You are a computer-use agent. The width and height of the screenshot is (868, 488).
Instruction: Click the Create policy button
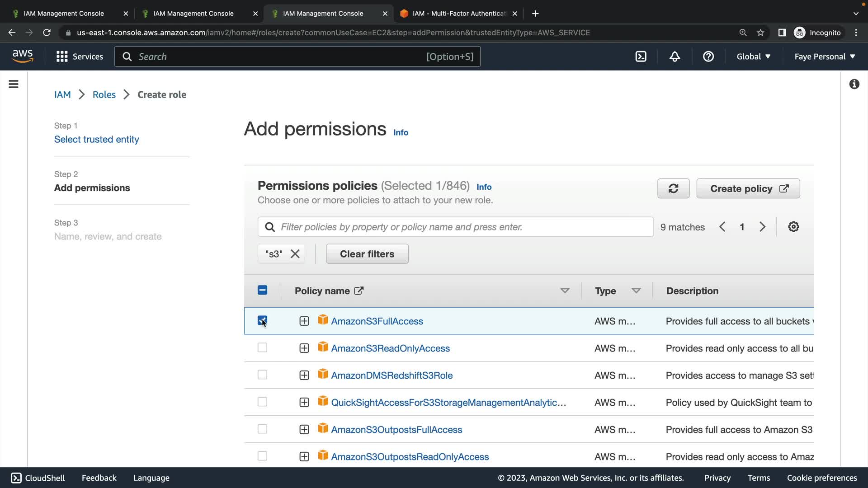coord(748,188)
